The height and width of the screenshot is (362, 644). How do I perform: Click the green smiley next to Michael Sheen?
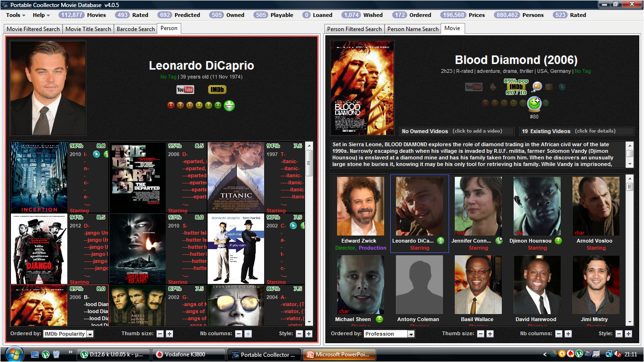click(379, 319)
